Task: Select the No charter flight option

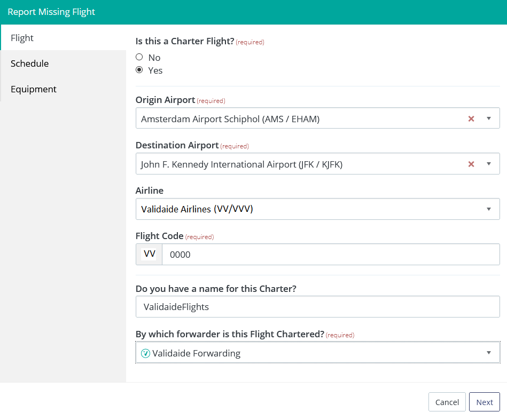Action: click(x=139, y=57)
